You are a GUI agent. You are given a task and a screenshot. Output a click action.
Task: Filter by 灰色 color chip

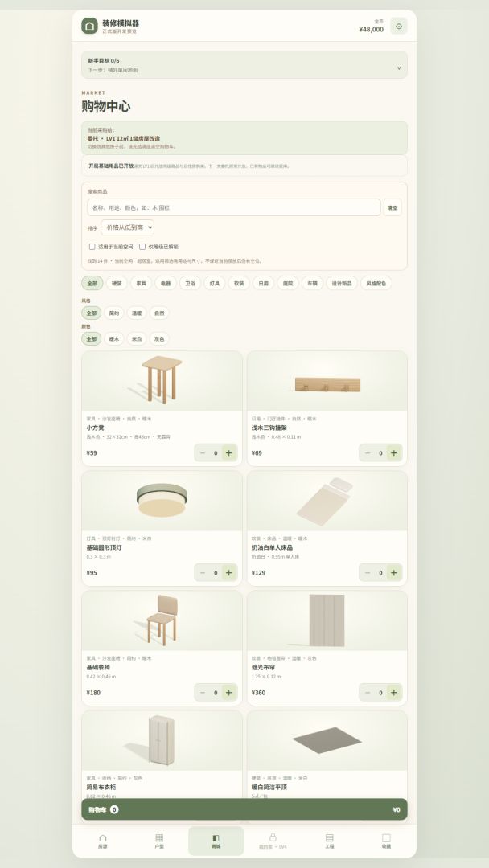[x=159, y=339]
